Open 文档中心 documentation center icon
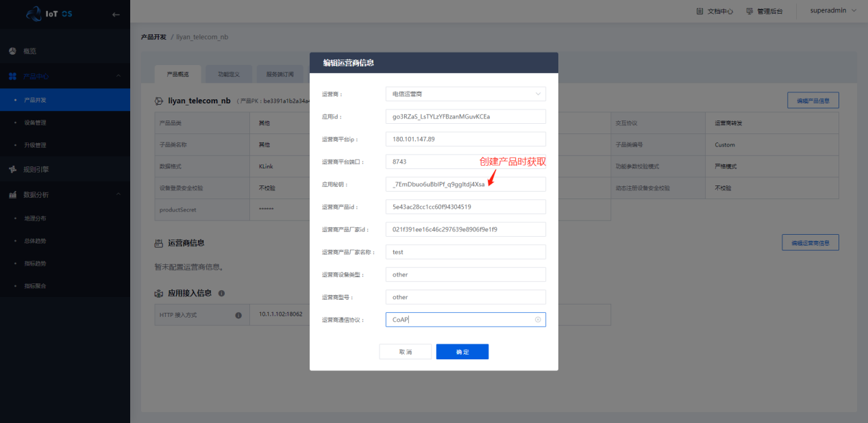 point(699,12)
